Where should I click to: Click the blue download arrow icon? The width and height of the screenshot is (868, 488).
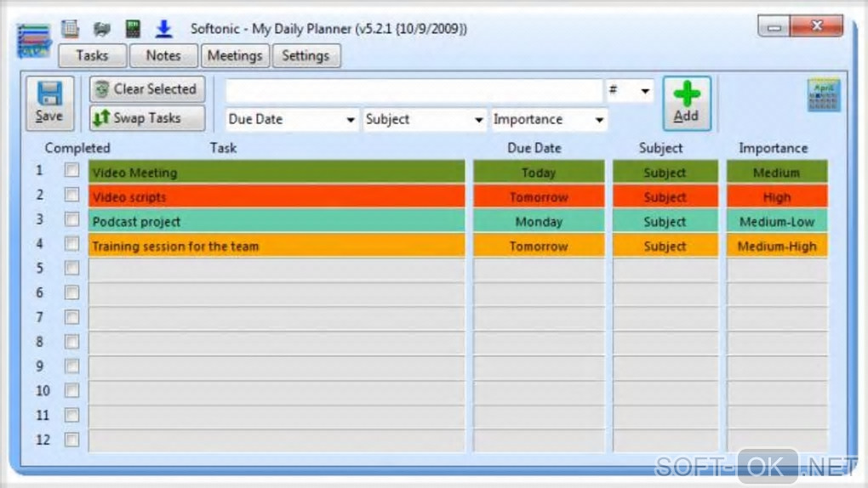[x=164, y=28]
